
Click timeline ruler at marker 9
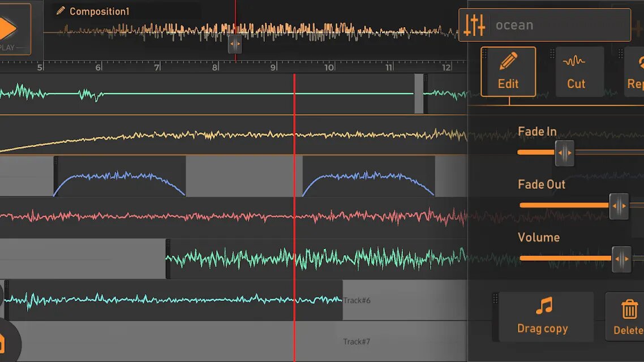pos(273,67)
